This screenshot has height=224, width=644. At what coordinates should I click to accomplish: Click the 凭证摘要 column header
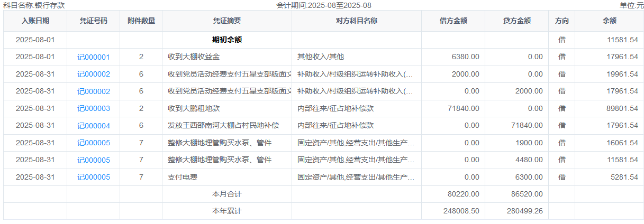[227, 21]
